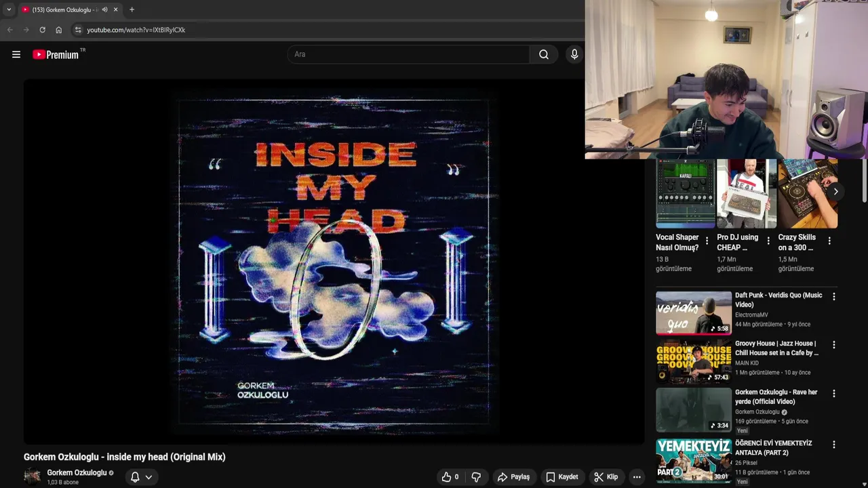Click 26 Piksel channel name

tap(746, 463)
